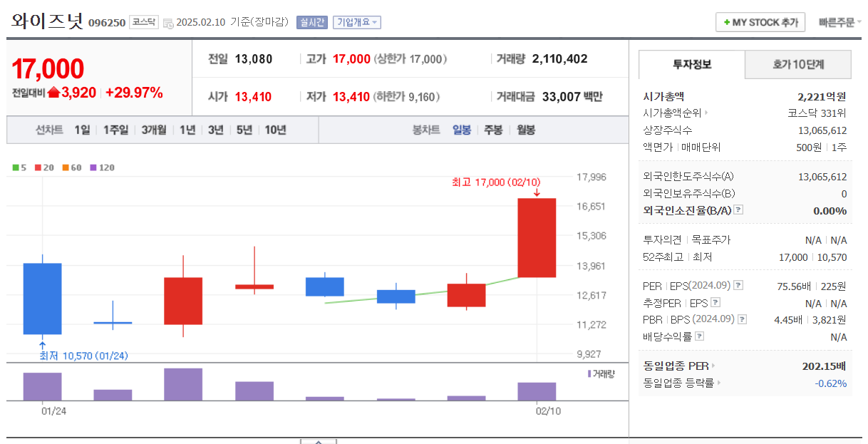Click the 시가 value 13,410
The width and height of the screenshot is (868, 444).
[x=253, y=97]
